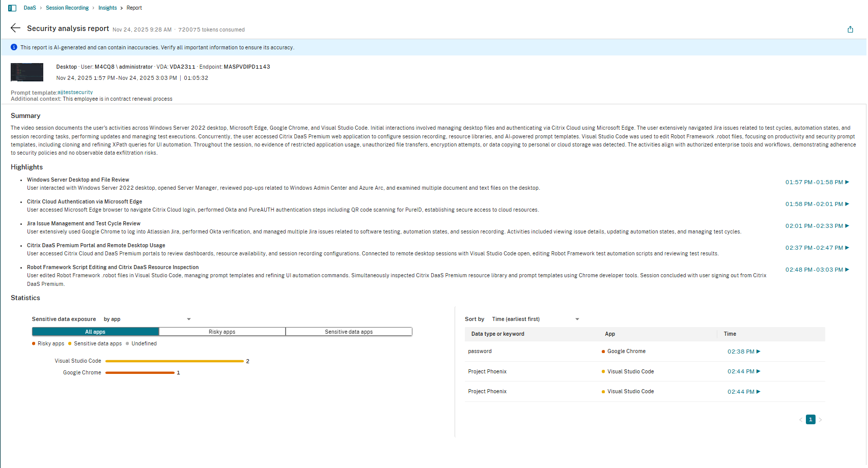Viewport: 868px width, 468px height.
Task: Select the password keyword row
Action: [645, 352]
